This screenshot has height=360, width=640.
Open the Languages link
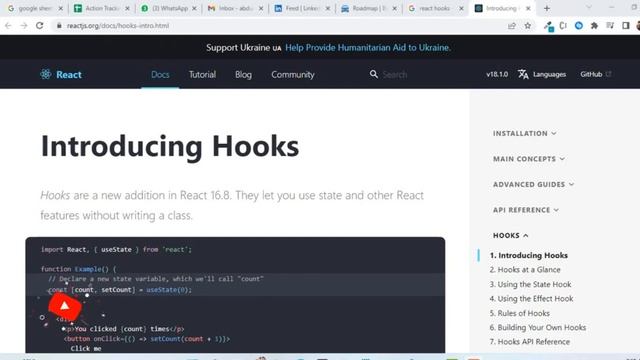click(542, 74)
